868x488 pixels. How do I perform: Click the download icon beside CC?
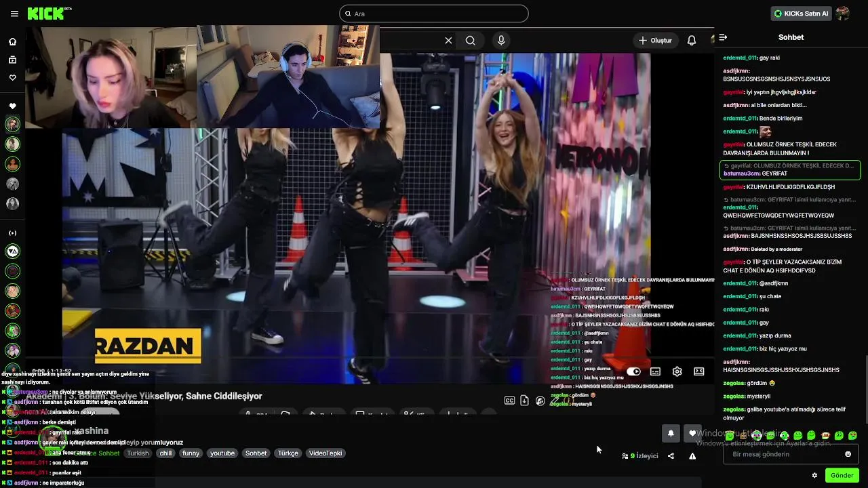point(524,401)
